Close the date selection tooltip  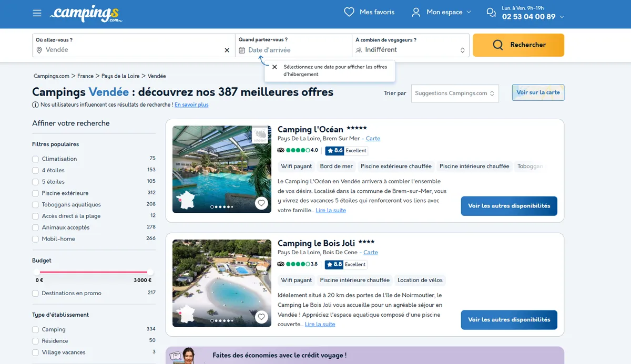[274, 67]
